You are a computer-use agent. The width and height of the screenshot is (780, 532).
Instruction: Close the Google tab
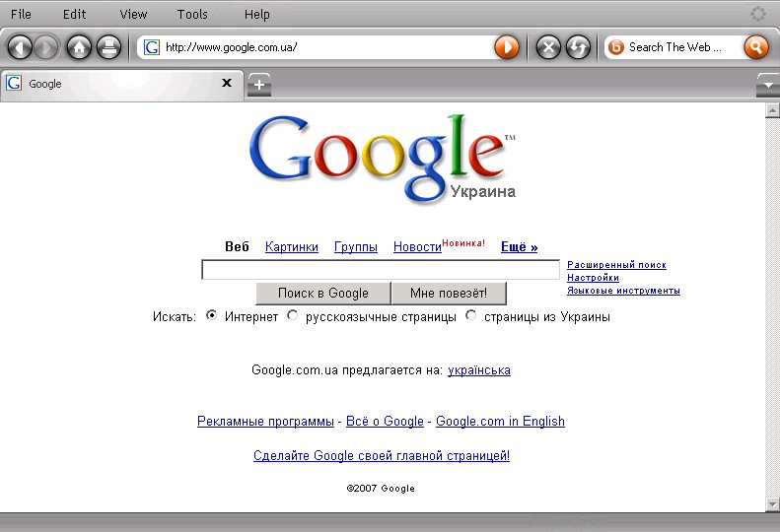[227, 83]
